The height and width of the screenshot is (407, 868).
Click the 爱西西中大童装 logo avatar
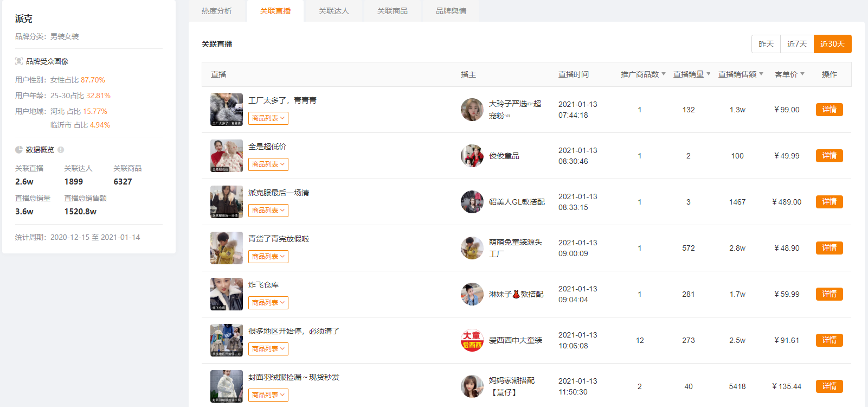(x=472, y=340)
